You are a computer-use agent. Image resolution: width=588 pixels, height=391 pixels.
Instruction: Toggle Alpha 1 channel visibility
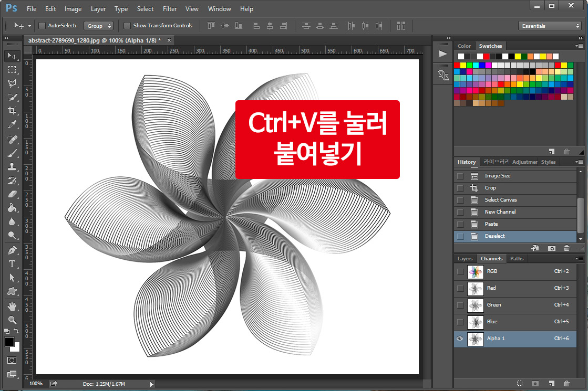click(x=459, y=339)
